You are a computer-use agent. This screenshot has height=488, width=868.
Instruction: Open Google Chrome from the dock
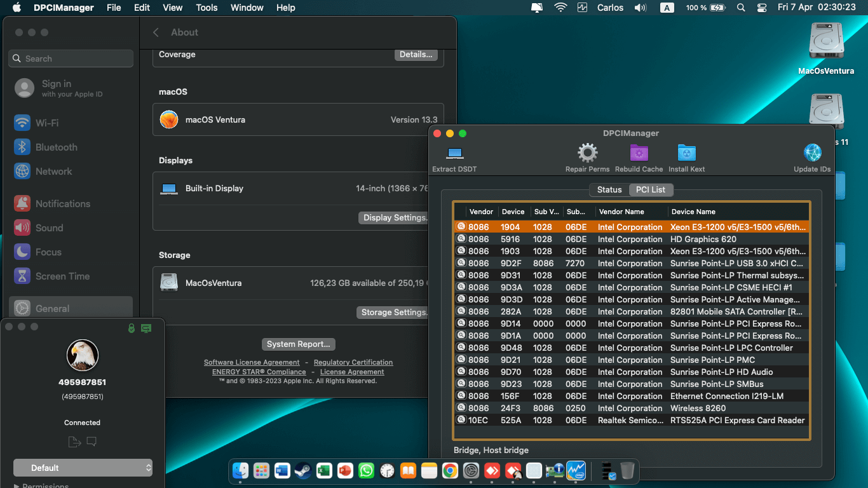pyautogui.click(x=450, y=470)
